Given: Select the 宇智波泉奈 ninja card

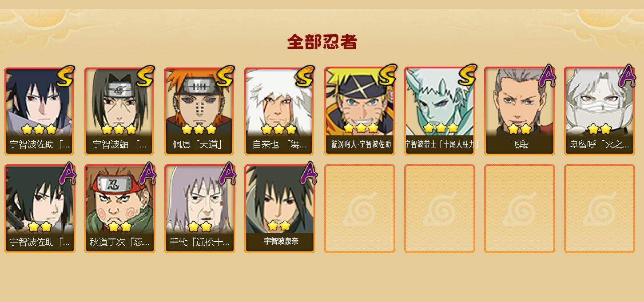Looking at the screenshot, I should pos(279,209).
